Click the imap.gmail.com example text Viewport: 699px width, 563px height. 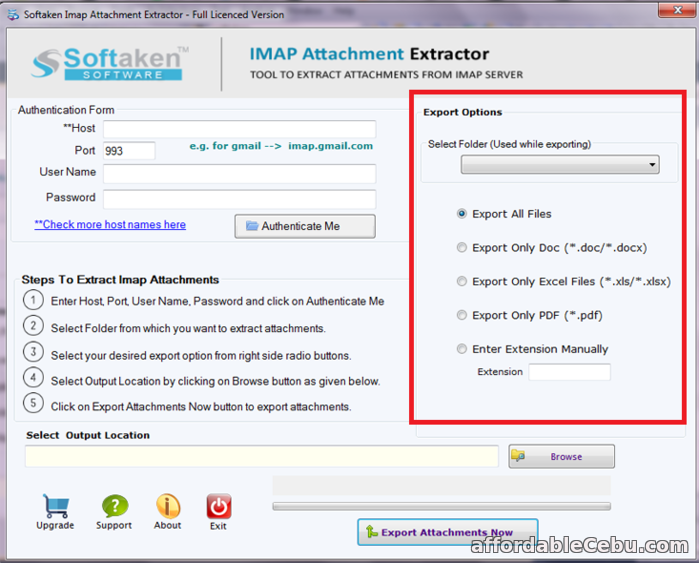(330, 146)
